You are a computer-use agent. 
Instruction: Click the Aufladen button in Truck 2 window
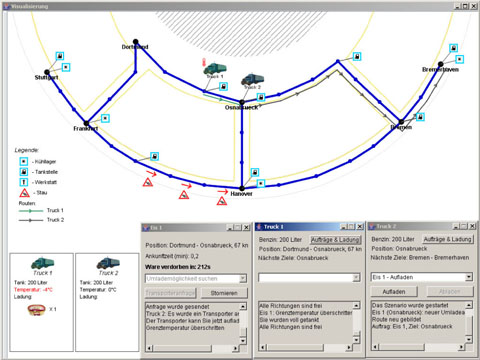coord(394,292)
